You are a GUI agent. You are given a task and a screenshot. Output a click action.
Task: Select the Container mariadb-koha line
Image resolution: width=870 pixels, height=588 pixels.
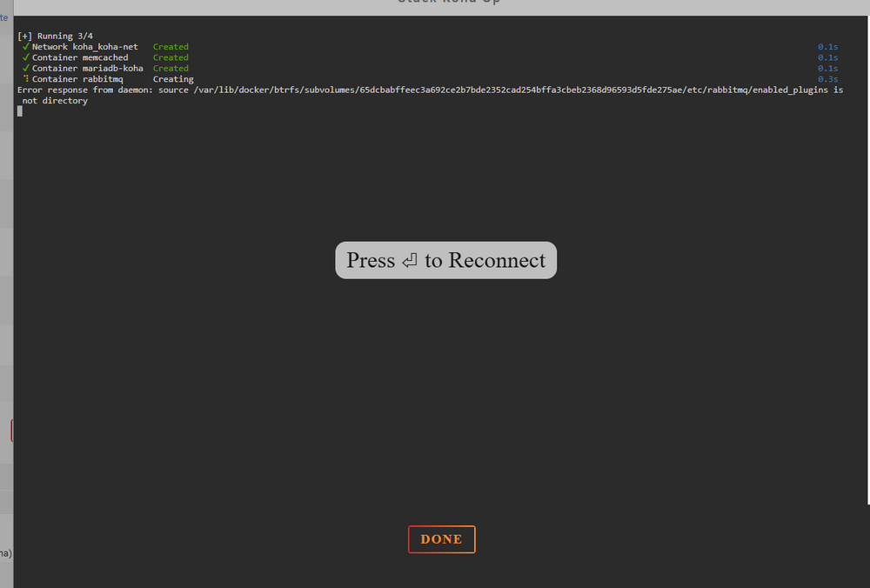87,68
